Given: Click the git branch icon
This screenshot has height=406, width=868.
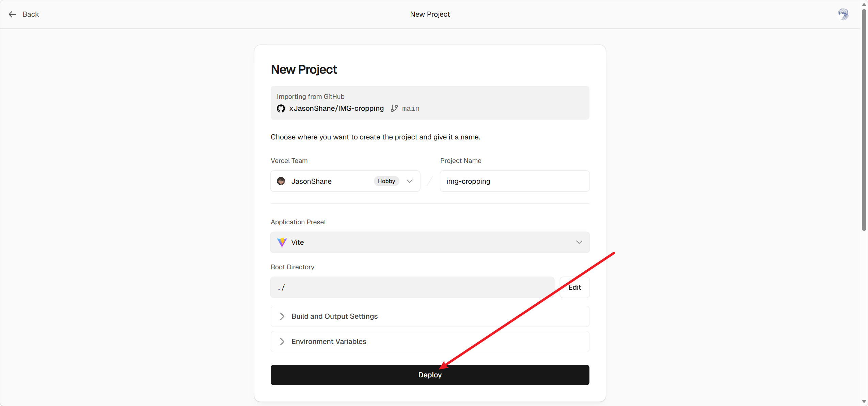Looking at the screenshot, I should (x=394, y=108).
